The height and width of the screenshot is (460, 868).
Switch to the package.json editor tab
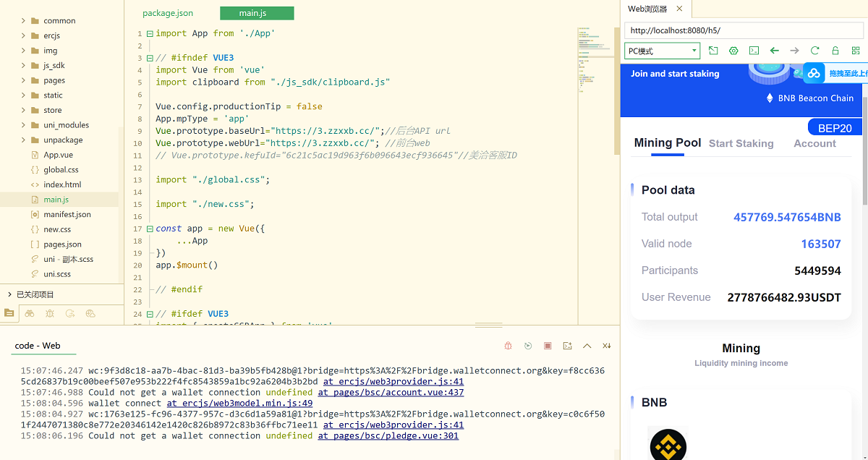[x=168, y=13]
